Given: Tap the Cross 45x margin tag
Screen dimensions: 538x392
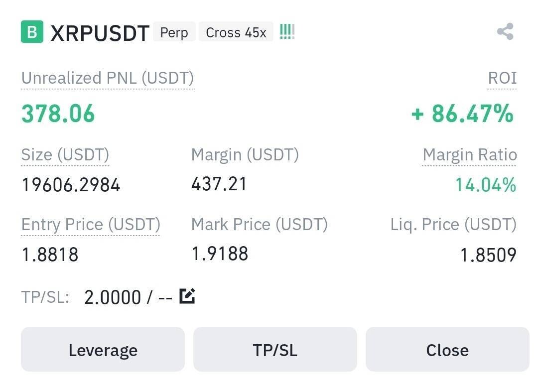Looking at the screenshot, I should point(236,32).
